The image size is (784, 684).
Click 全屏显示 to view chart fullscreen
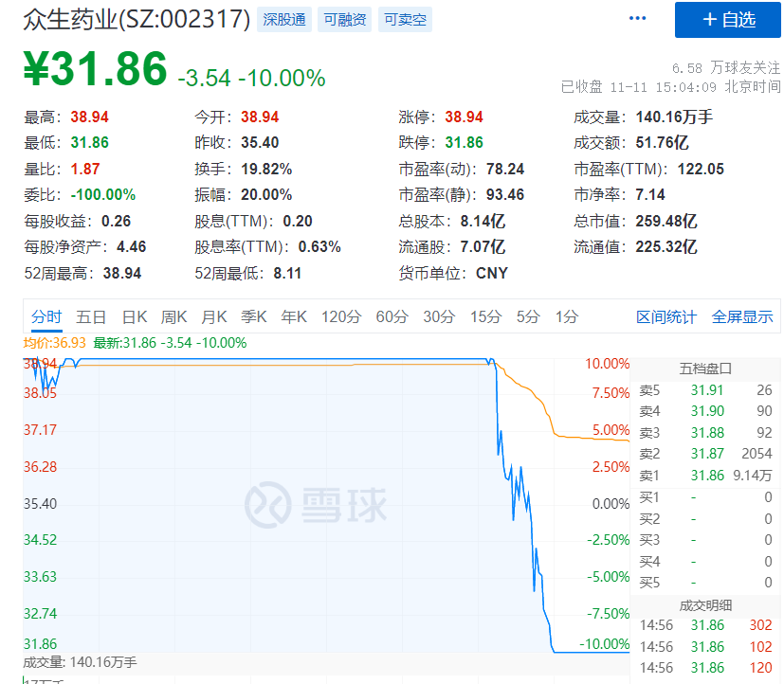[742, 317]
